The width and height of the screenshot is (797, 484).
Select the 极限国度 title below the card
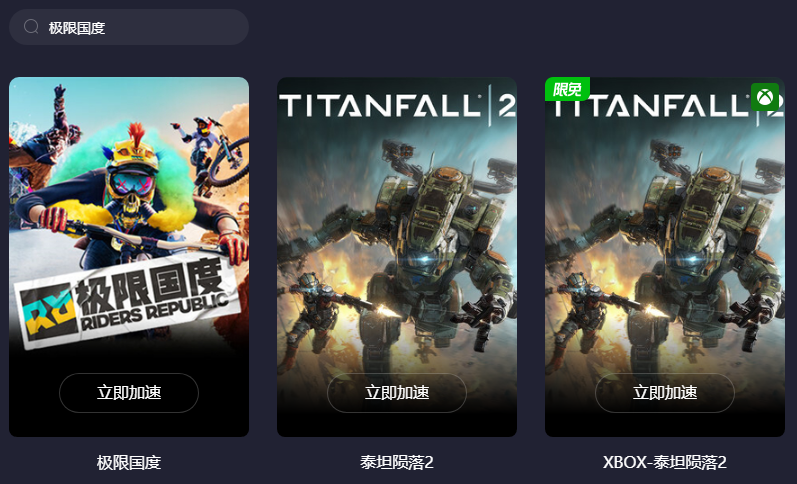pos(129,463)
